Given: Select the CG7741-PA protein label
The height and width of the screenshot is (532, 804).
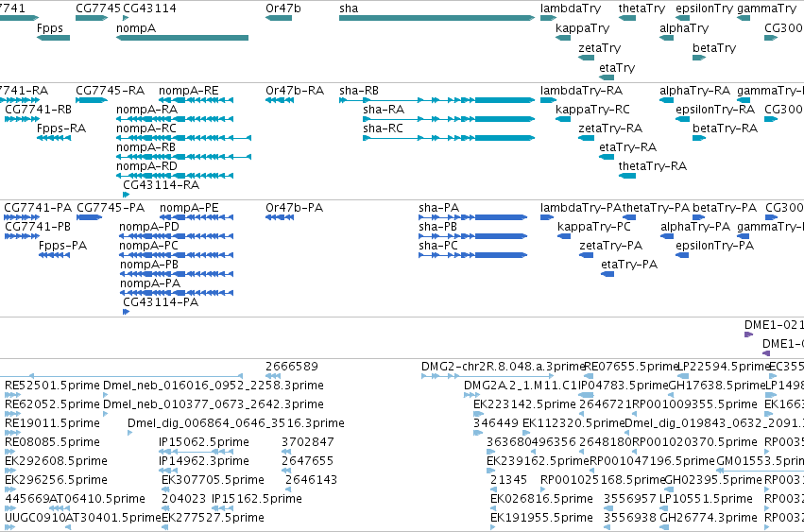Looking at the screenshot, I should [38, 208].
